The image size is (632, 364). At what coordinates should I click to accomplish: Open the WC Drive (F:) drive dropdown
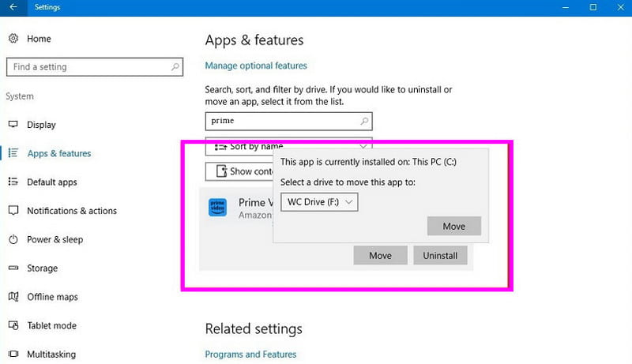[x=319, y=202]
